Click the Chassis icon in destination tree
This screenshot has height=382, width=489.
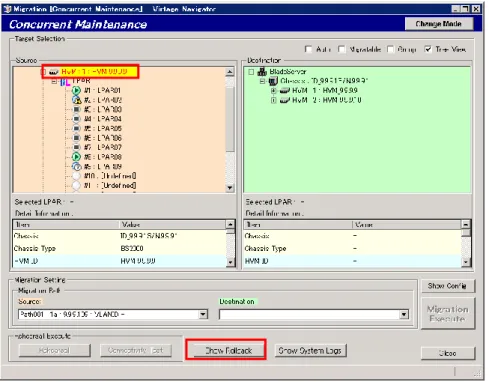[273, 81]
